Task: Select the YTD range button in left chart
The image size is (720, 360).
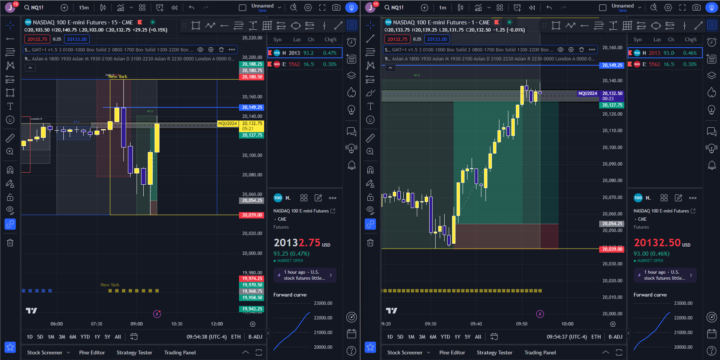Action: pyautogui.click(x=85, y=337)
